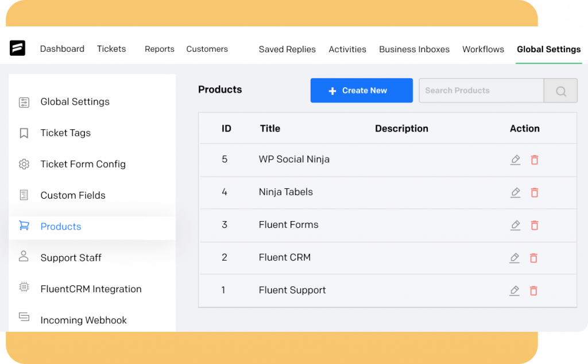This screenshot has width=588, height=364.
Task: Click the Fluent Support logo
Action: [x=18, y=49]
